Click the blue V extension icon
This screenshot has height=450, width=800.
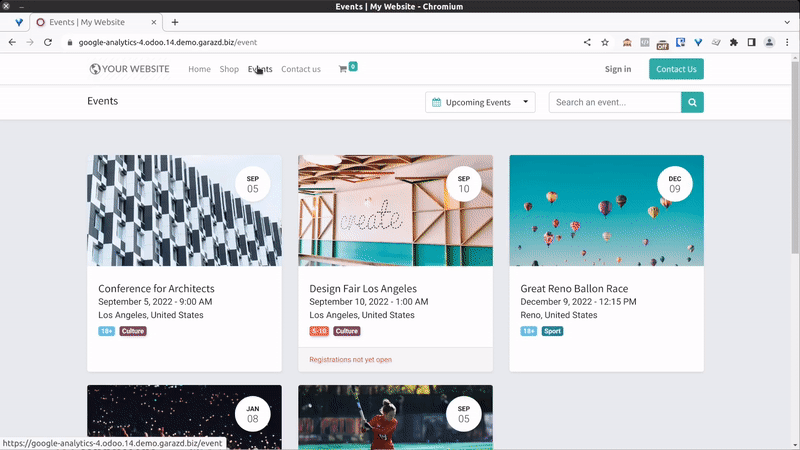(698, 42)
